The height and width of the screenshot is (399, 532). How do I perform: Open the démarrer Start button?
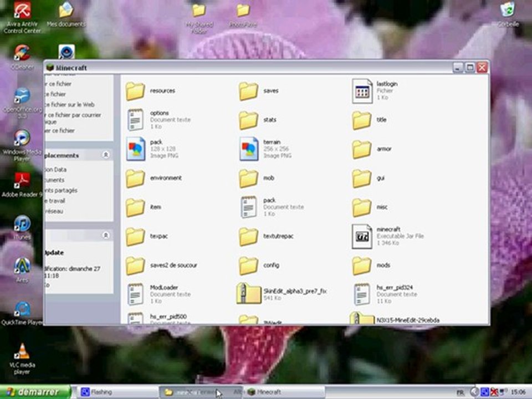pyautogui.click(x=35, y=392)
